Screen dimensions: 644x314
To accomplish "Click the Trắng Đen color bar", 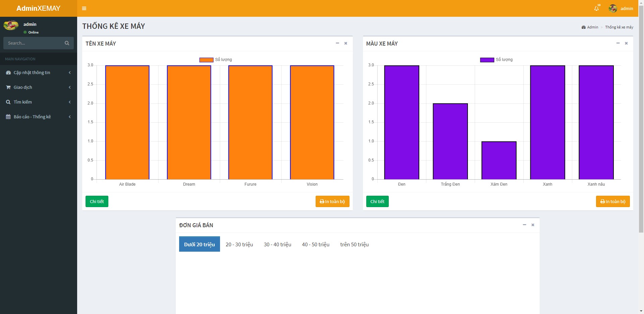I will [x=450, y=141].
